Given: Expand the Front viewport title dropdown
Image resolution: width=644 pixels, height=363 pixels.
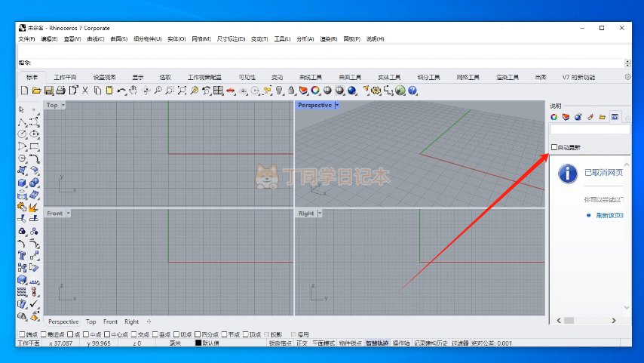Looking at the screenshot, I should point(68,214).
